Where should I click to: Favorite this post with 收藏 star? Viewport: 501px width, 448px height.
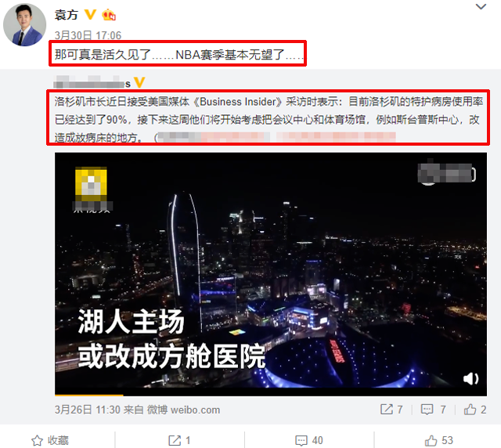(x=50, y=440)
